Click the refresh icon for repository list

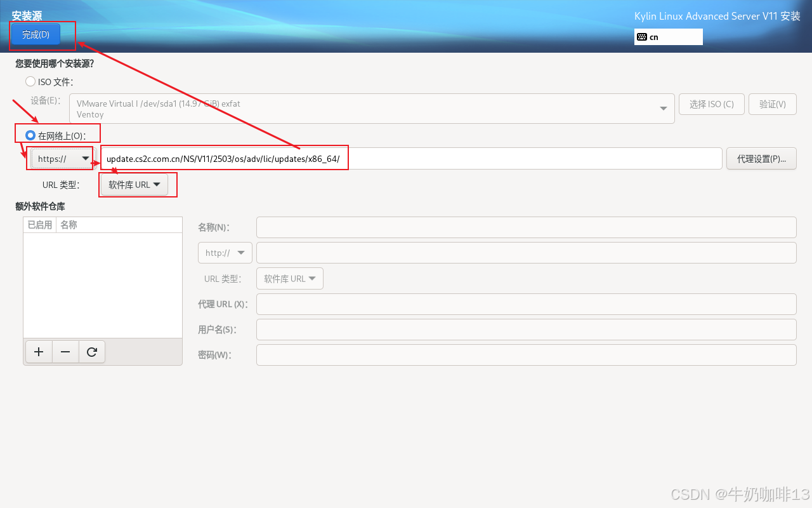(92, 352)
